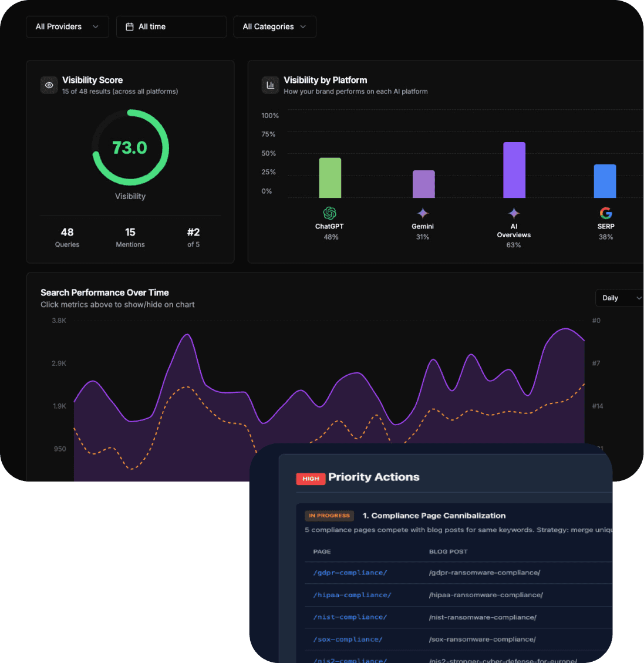This screenshot has width=644, height=663.
Task: Toggle the 48 Queries metric
Action: click(67, 237)
